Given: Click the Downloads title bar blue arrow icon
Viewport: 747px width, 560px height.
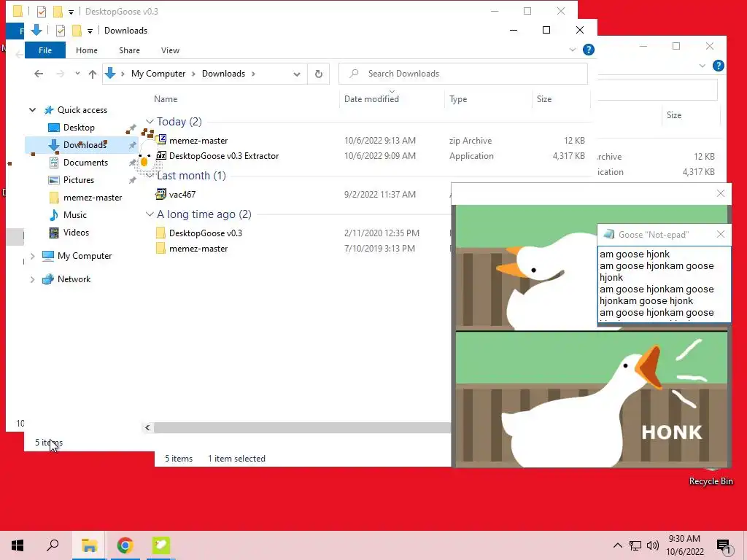Looking at the screenshot, I should (x=36, y=30).
